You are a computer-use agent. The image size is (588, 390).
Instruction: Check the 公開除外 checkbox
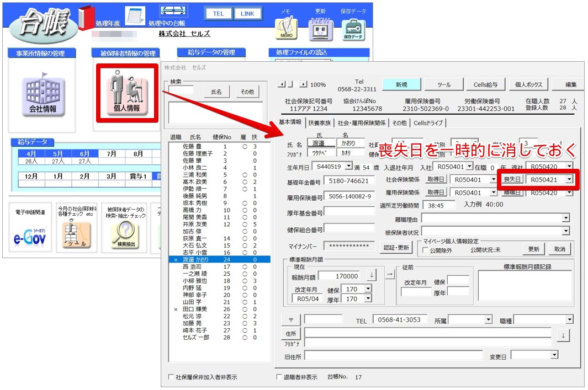(x=425, y=250)
